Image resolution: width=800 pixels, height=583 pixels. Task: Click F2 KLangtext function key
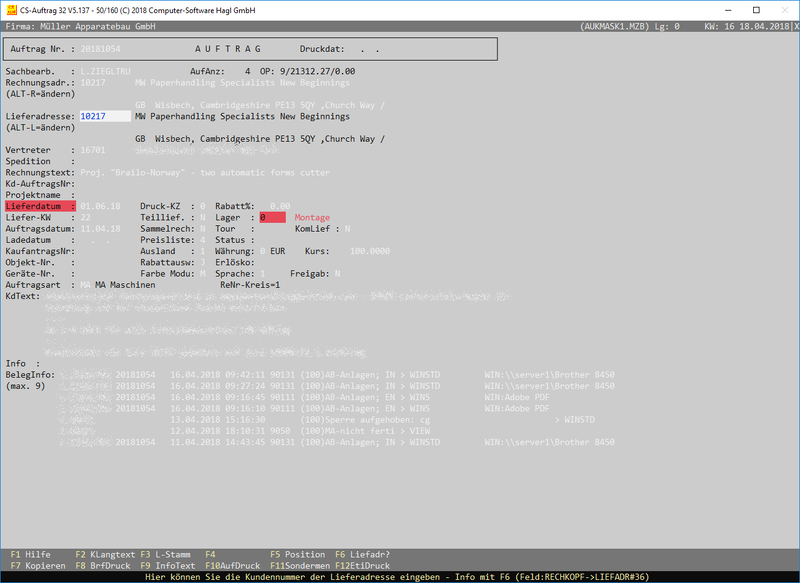(105, 554)
